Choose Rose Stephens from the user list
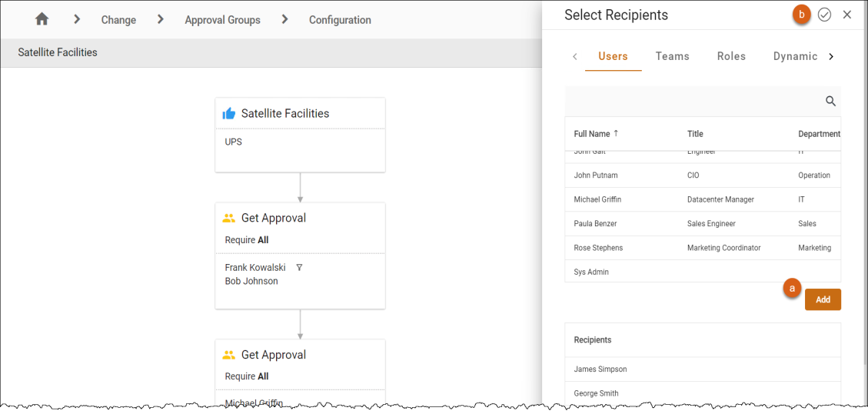868x411 pixels. pyautogui.click(x=598, y=248)
